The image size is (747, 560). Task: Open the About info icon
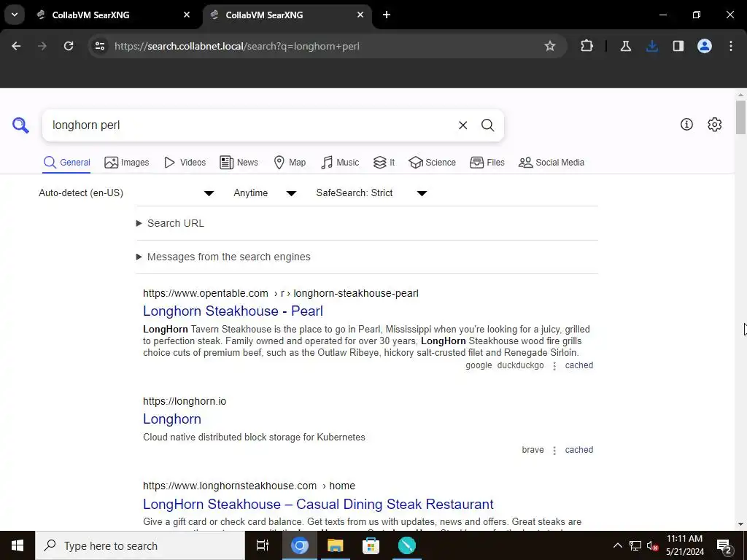click(x=686, y=124)
